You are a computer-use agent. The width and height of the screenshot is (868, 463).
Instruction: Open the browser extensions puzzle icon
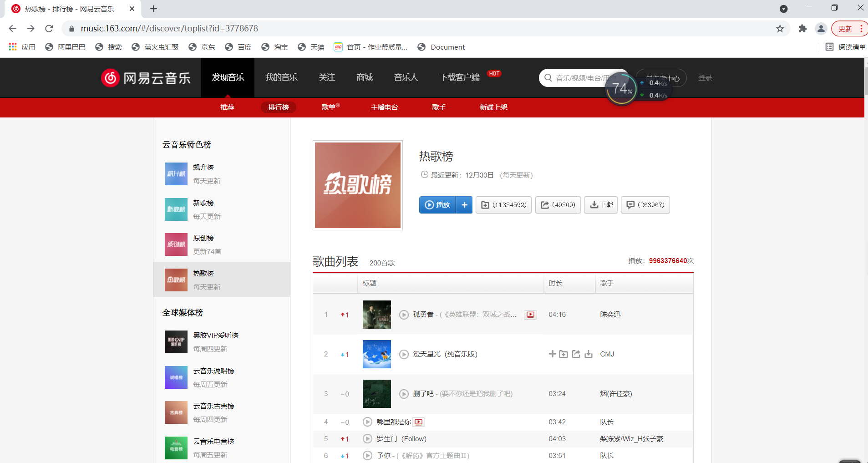802,29
